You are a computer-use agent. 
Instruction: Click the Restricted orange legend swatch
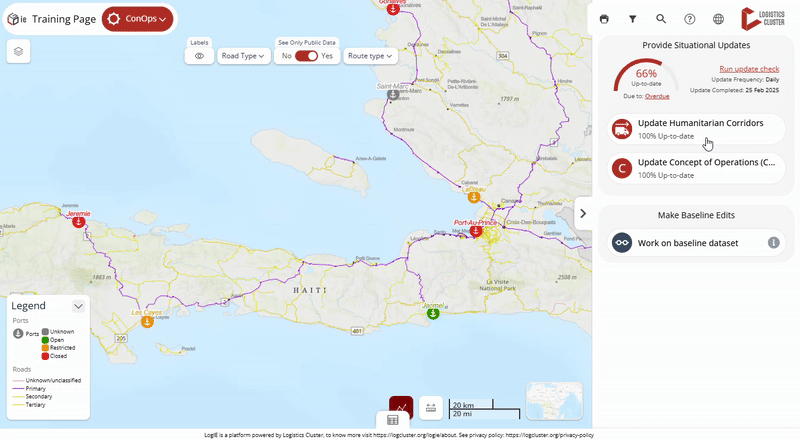coord(45,348)
